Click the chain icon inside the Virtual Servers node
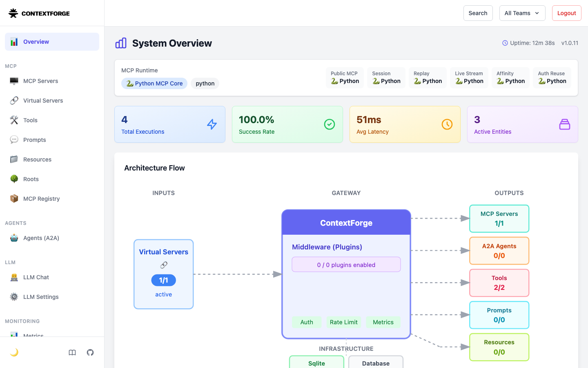This screenshot has height=368, width=588. pyautogui.click(x=164, y=265)
